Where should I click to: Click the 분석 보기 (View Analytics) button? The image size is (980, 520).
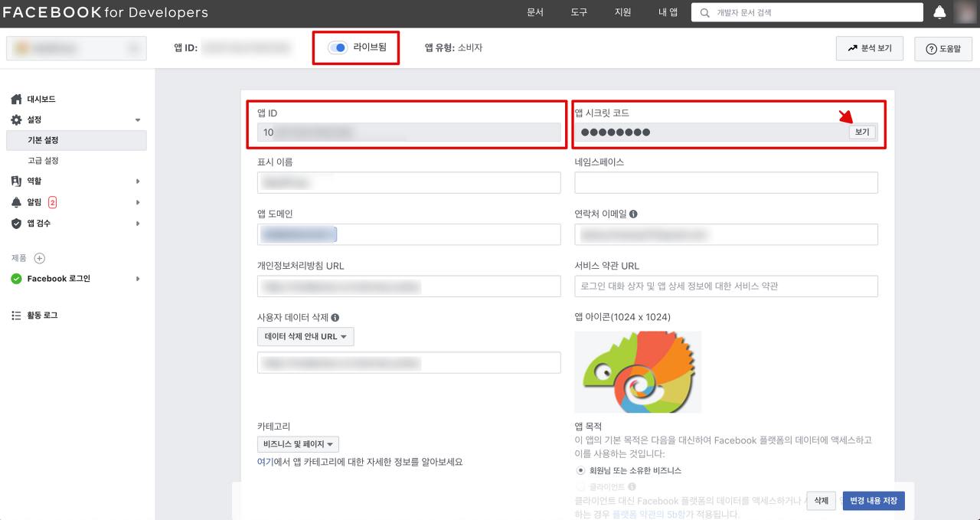click(870, 48)
